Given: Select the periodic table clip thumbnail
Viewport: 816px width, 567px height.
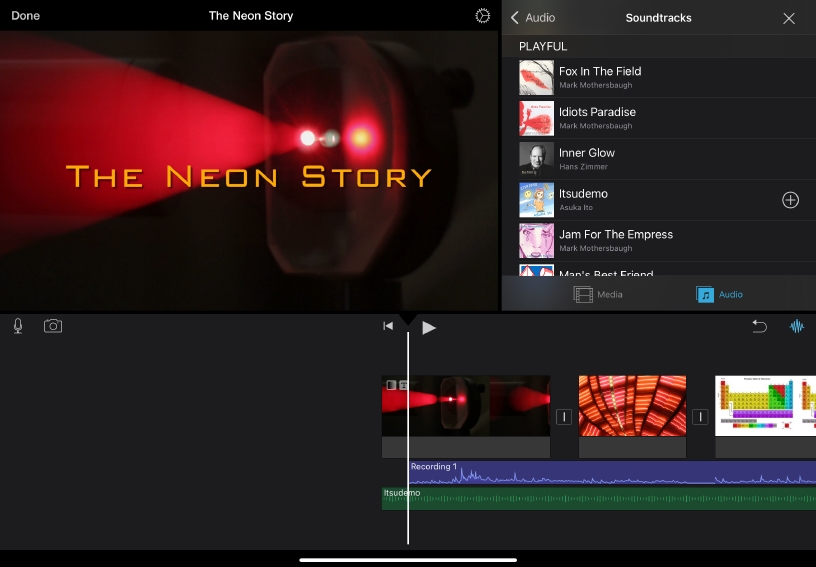Looking at the screenshot, I should [765, 406].
